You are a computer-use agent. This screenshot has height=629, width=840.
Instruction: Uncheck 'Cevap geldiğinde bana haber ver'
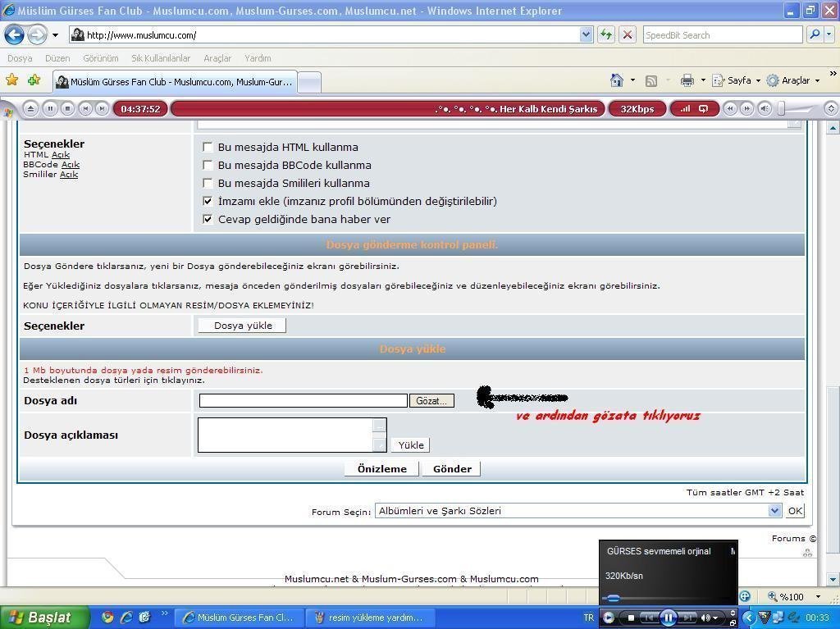(x=208, y=219)
